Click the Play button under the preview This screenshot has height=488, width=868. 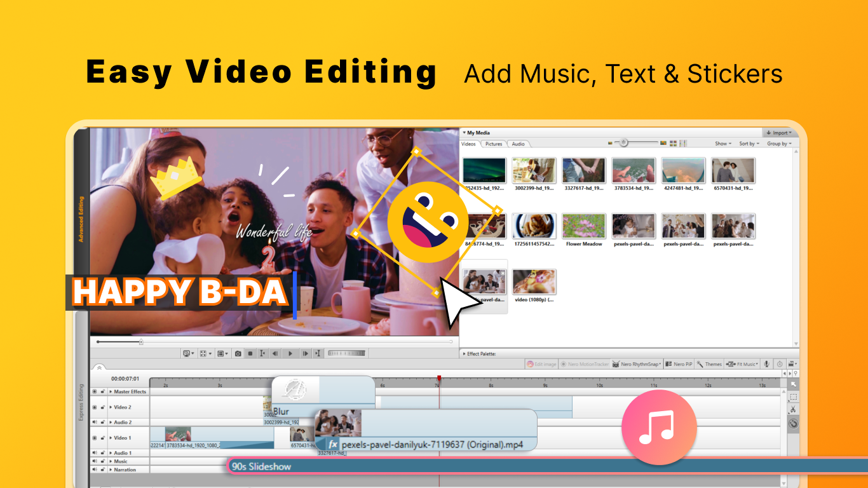click(x=290, y=353)
